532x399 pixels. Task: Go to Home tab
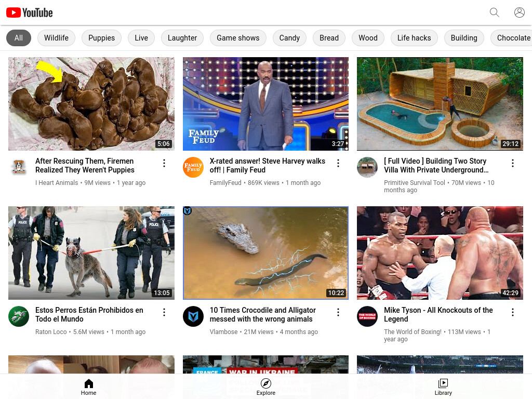point(88,387)
